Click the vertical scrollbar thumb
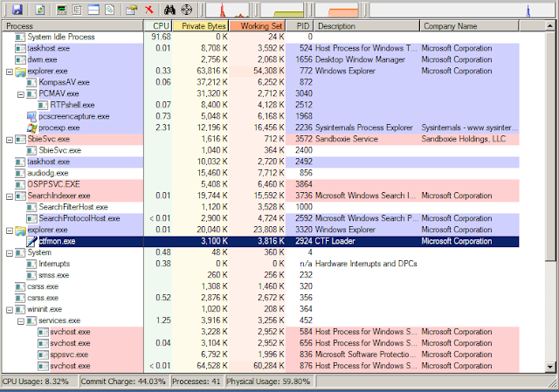The height and width of the screenshot is (392, 559). 550,146
